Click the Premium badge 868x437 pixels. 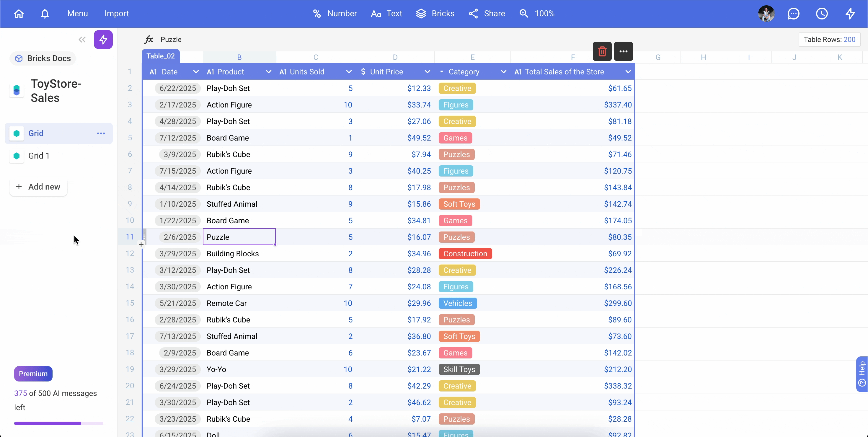pos(33,374)
